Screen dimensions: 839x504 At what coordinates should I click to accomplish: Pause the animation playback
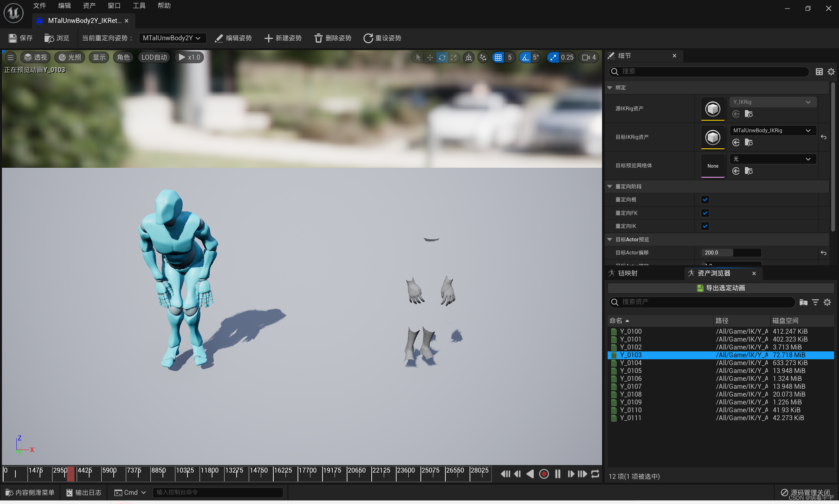[557, 474]
